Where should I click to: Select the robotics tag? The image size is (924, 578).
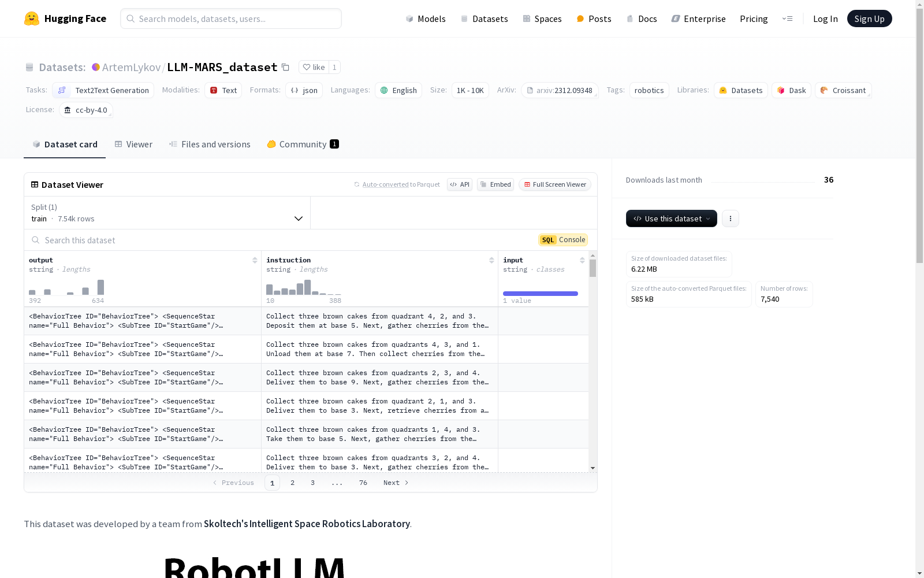[649, 90]
